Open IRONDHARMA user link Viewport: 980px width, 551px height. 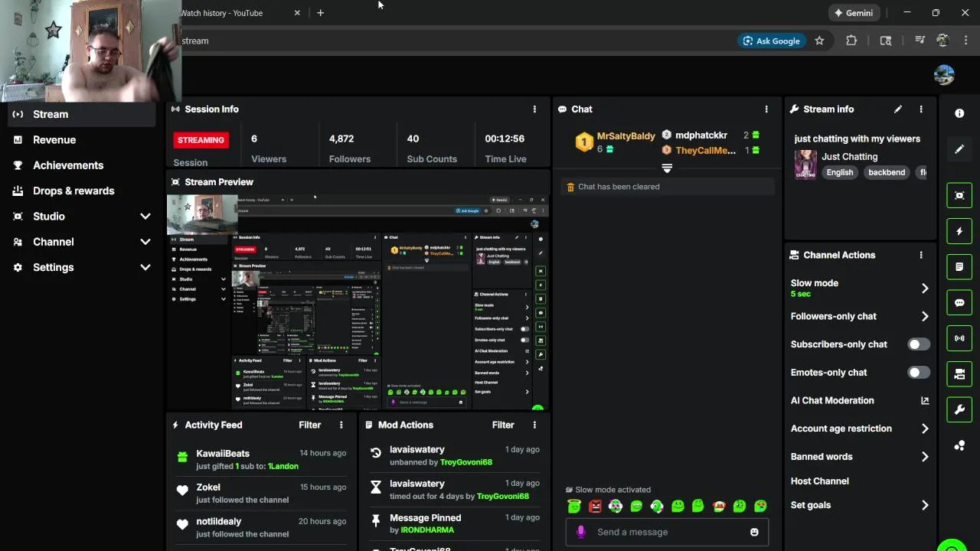(x=427, y=530)
